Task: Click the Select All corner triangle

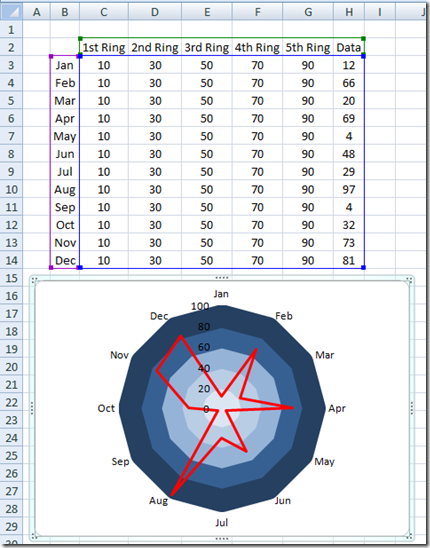Action: 11,12
